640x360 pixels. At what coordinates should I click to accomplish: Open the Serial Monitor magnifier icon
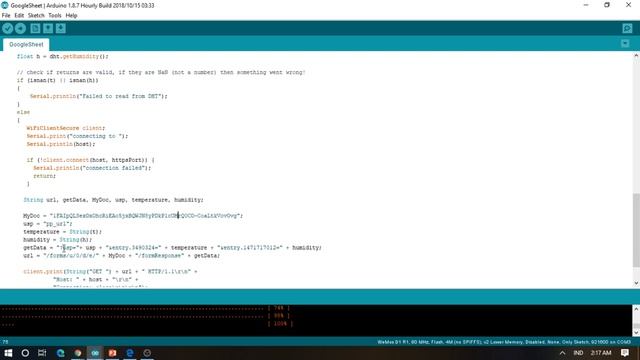[627, 28]
